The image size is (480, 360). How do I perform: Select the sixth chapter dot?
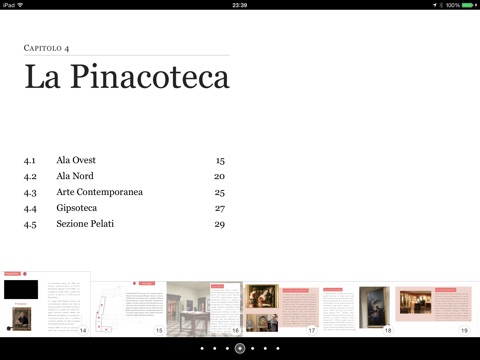click(x=265, y=349)
